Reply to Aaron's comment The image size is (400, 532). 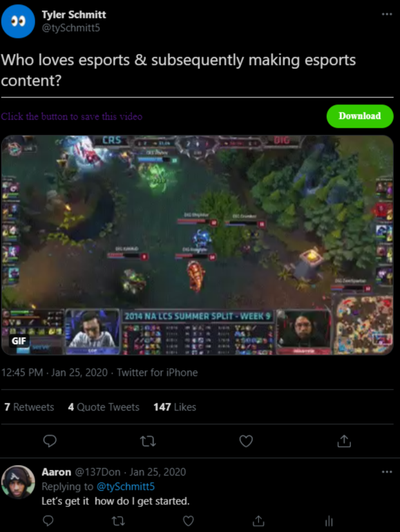48,520
